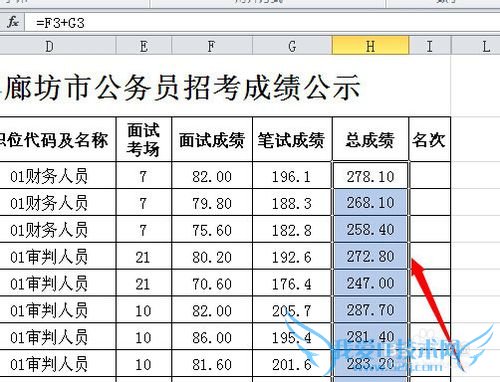Screen dimensions: 500x382
Task: Select total score cell 287.70
Action: (370, 310)
